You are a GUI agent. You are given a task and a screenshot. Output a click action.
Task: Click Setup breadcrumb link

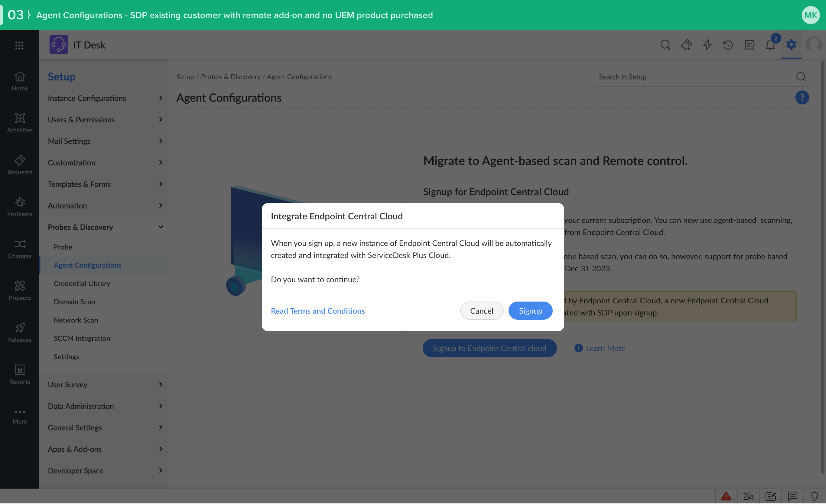(x=185, y=77)
